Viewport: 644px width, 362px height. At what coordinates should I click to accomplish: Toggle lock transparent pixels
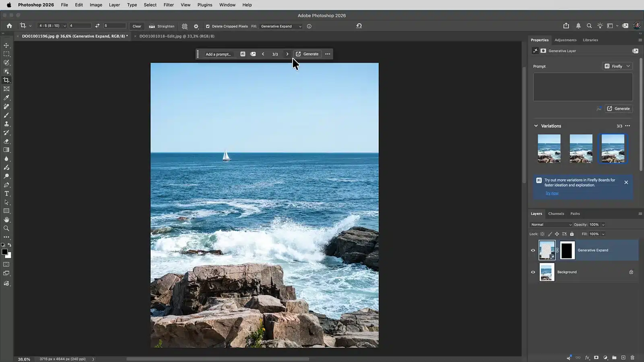click(x=543, y=234)
